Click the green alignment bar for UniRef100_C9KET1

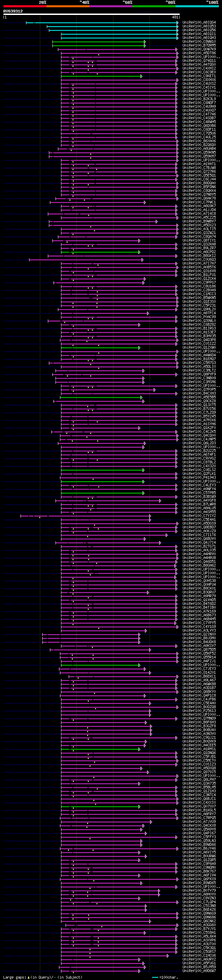pyautogui.click(x=102, y=76)
